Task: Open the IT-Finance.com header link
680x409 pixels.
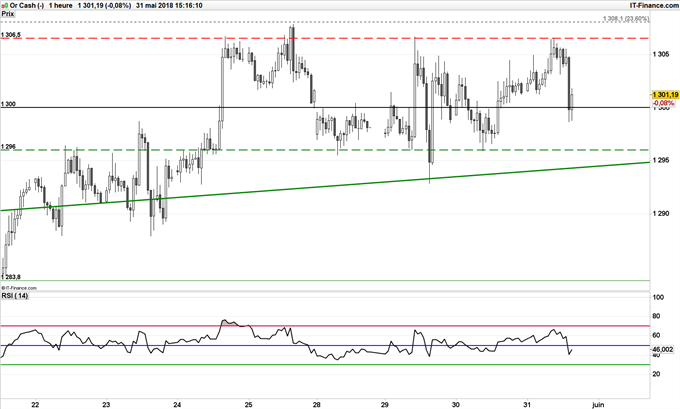Action: click(x=654, y=5)
